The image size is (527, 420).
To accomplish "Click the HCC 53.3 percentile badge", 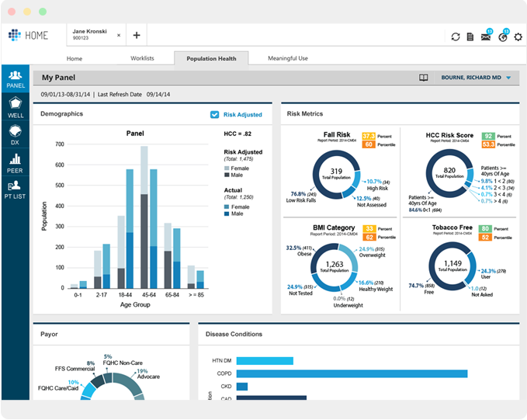I will click(x=488, y=144).
